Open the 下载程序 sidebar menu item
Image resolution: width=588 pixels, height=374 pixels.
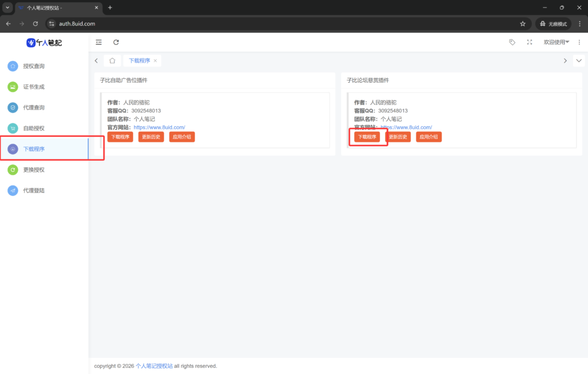pyautogui.click(x=44, y=149)
